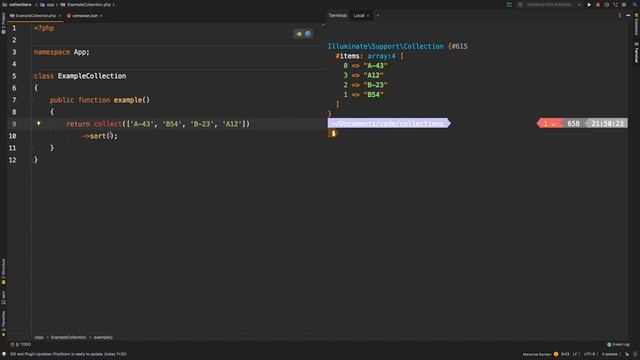Open Search Everywhere magnifier icon
640x360 pixels.
(635, 4)
